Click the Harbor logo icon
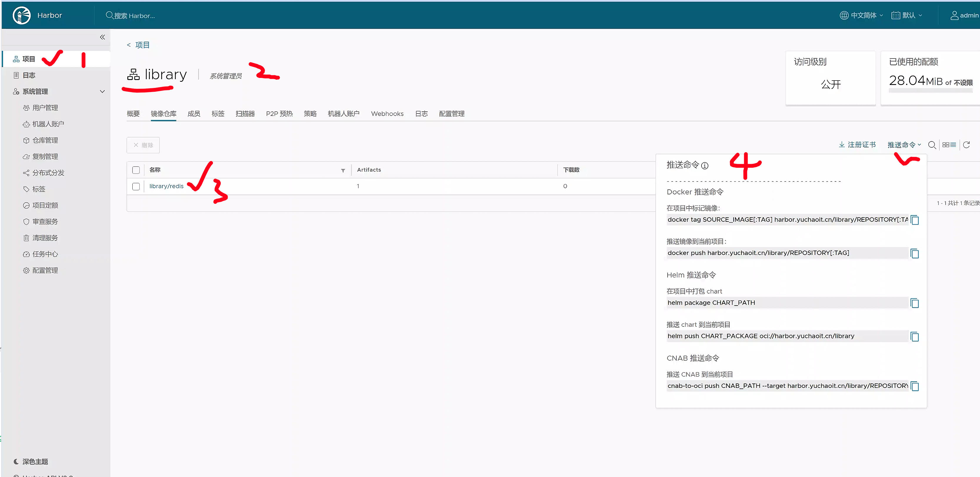Image resolution: width=980 pixels, height=477 pixels. [21, 15]
